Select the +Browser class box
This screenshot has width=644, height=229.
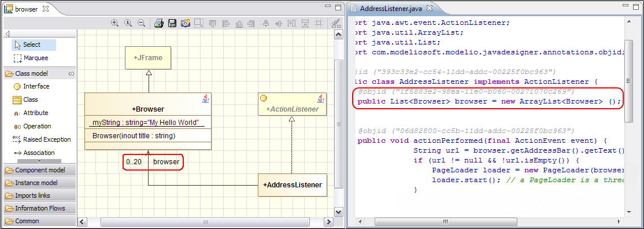[x=148, y=121]
